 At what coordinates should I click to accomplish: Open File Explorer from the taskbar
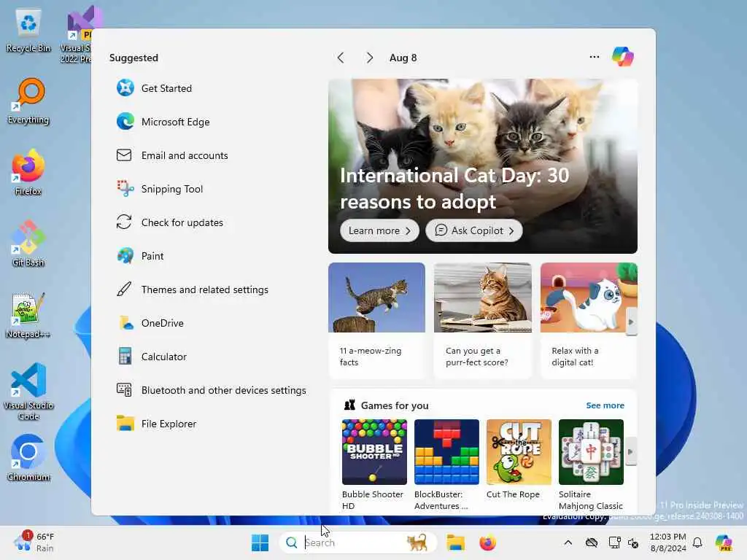point(455,542)
